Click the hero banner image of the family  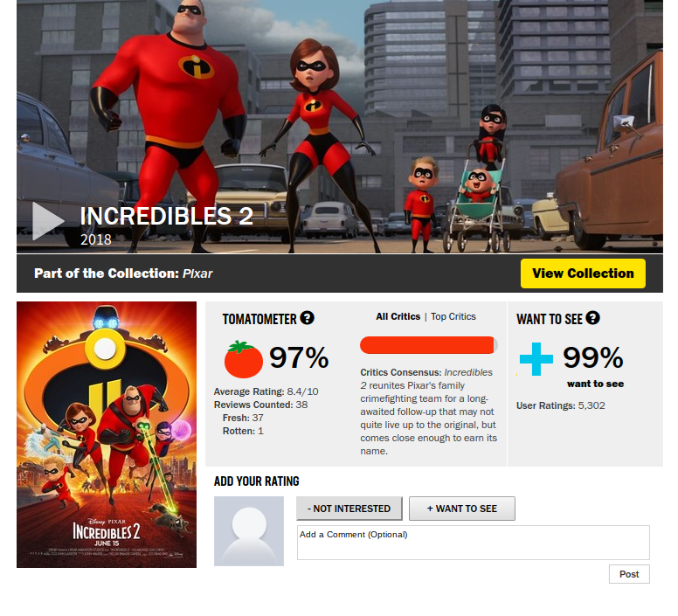tap(339, 126)
